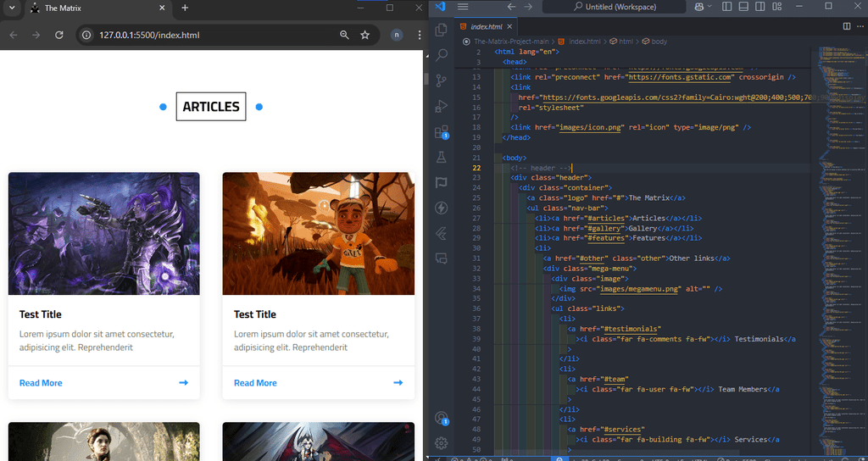Open the chat bubble icon in activity bar
This screenshot has width=868, height=461.
441,258
